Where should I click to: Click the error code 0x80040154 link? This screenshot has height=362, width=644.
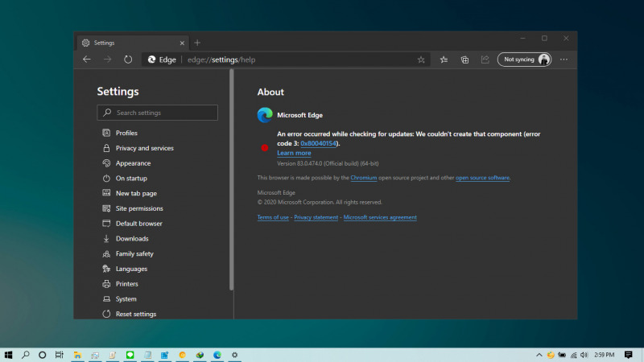click(x=318, y=143)
